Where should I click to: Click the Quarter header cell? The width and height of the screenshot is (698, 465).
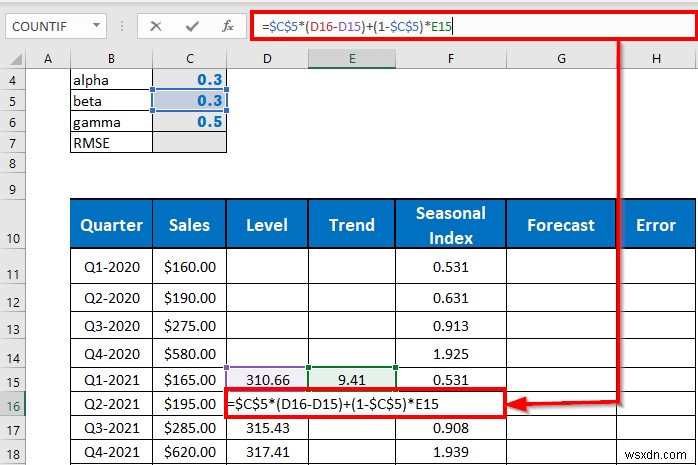(x=111, y=224)
